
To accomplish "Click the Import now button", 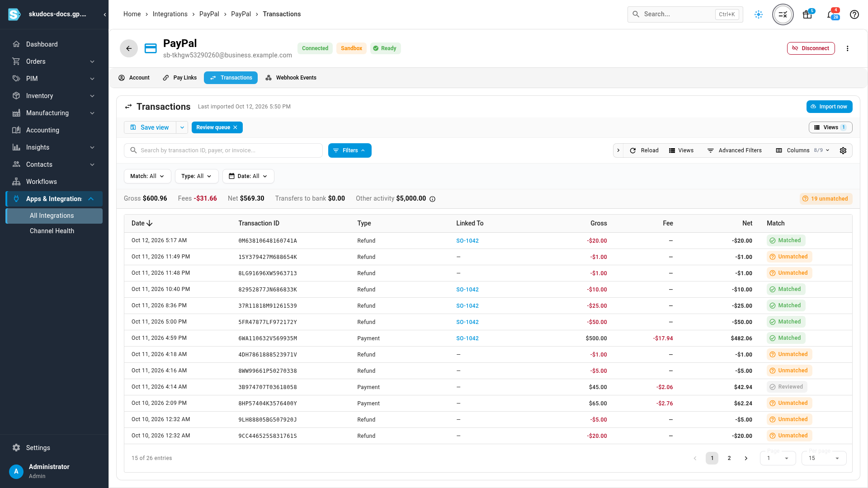I will 829,107.
